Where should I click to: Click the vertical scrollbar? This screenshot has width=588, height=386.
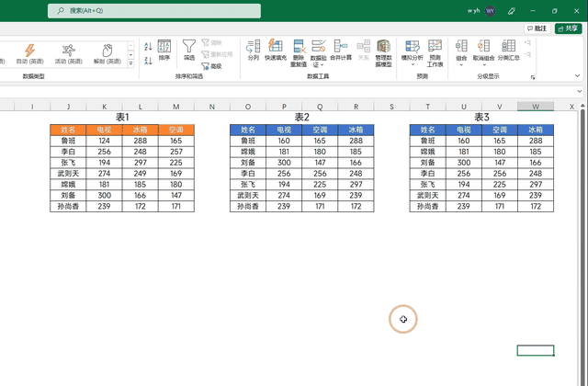582,247
